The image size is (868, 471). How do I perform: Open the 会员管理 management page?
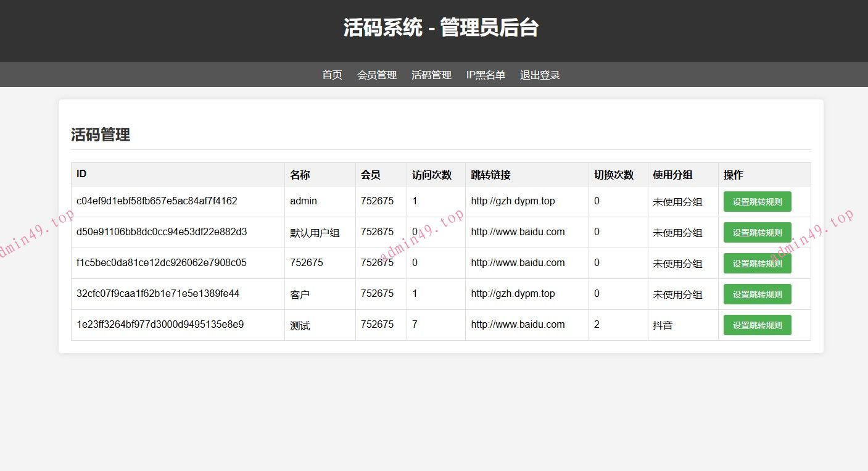click(377, 74)
